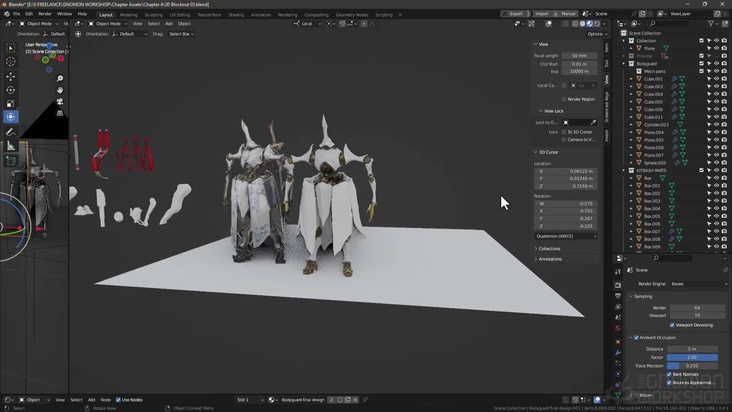Screen dimensions: 732x412
Task: Open the Physics properties tab icon
Action: tap(618, 374)
